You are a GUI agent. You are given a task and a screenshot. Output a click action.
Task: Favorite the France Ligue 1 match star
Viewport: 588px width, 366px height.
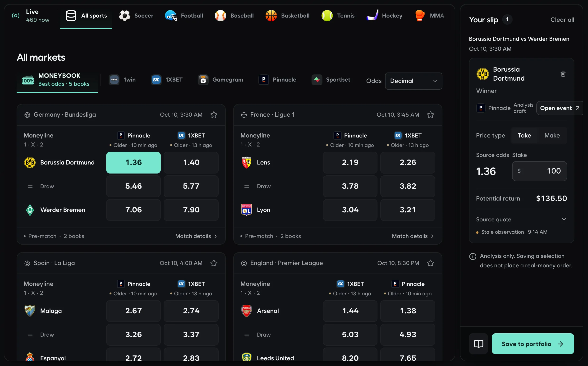tap(430, 114)
